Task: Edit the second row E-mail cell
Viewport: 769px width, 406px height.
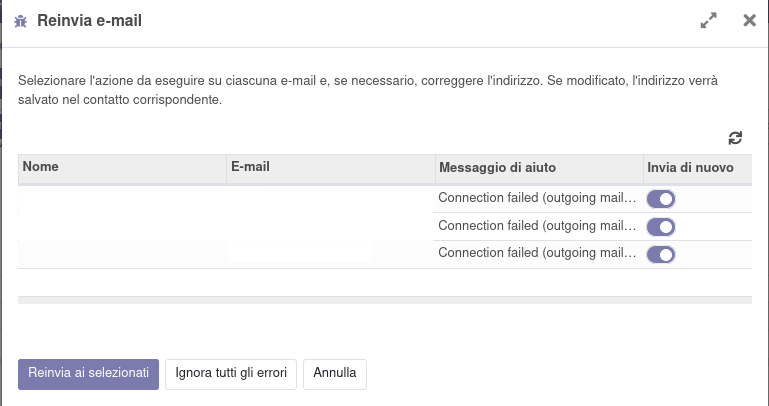Action: point(330,227)
